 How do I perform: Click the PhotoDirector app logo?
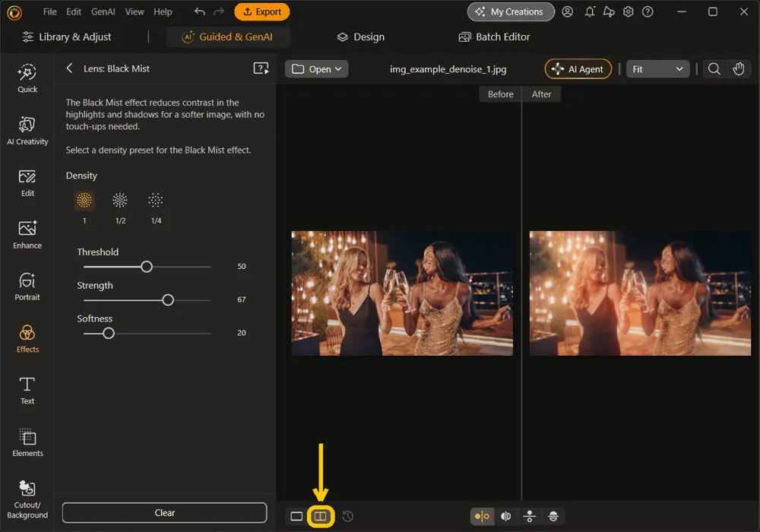tap(14, 13)
